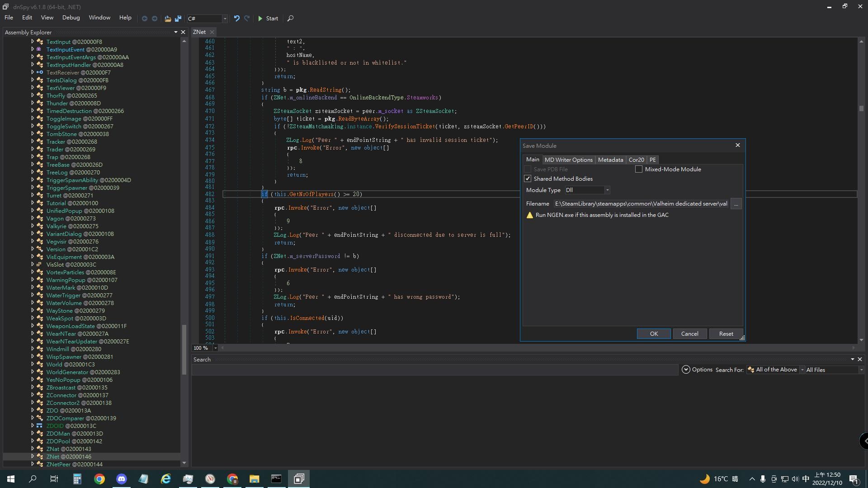Click the navigate backward arrow icon

[x=145, y=19]
